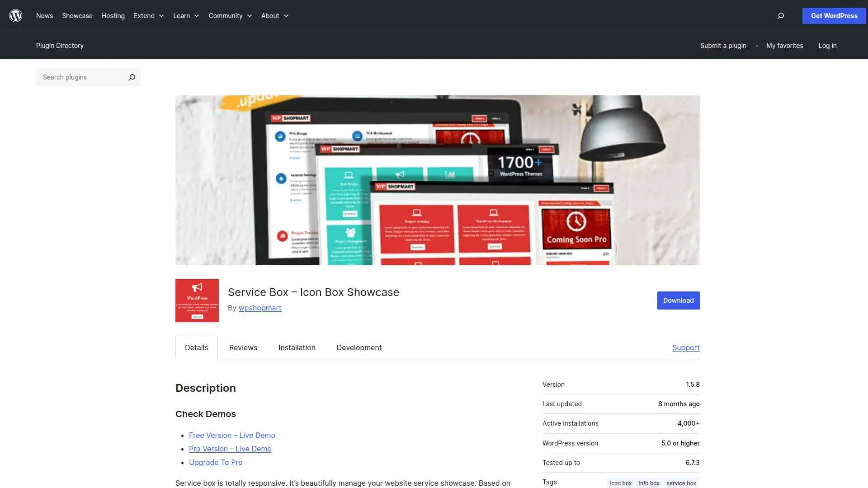Click the Get WordPress button
This screenshot has height=488, width=868.
(x=834, y=15)
